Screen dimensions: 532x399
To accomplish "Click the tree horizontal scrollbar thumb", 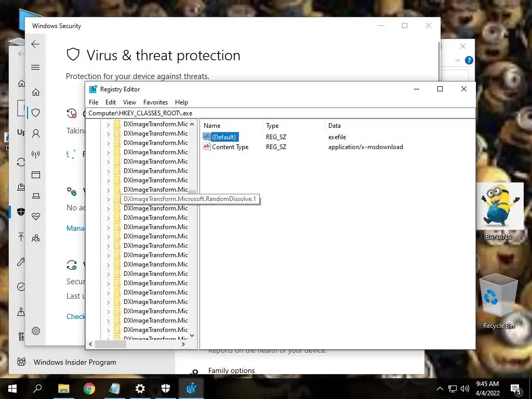I will (111, 344).
